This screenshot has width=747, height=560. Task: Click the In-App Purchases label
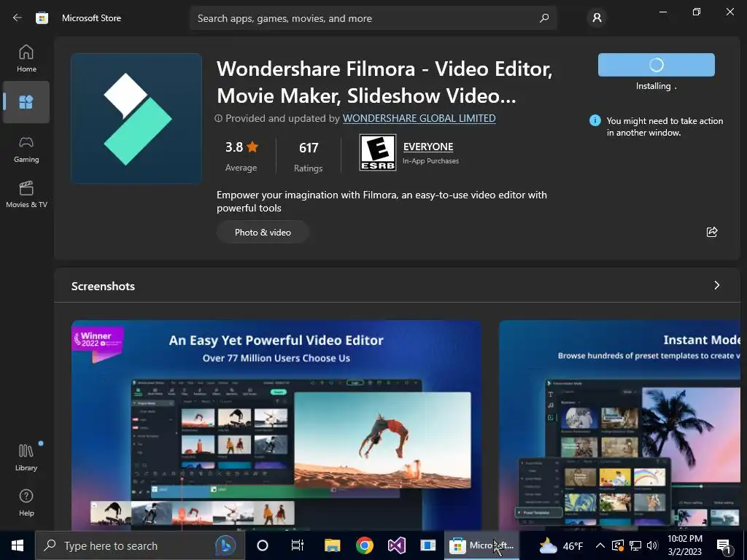pyautogui.click(x=430, y=161)
